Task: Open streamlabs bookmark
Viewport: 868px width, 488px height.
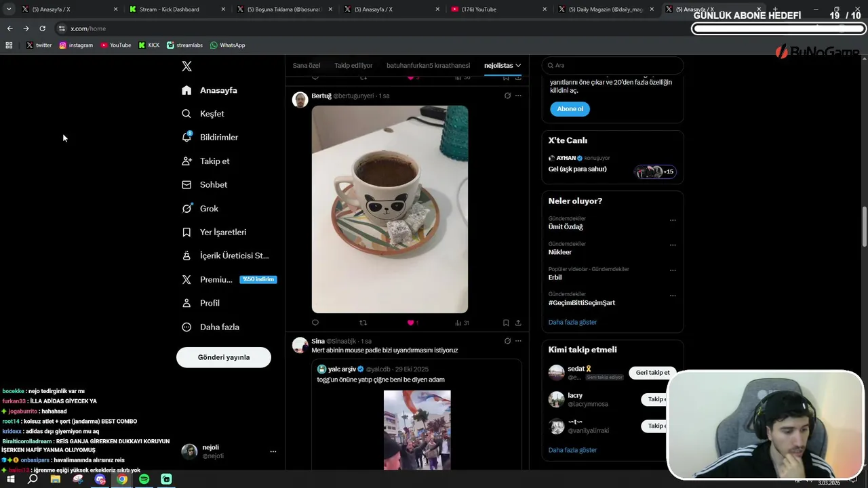Action: (184, 45)
